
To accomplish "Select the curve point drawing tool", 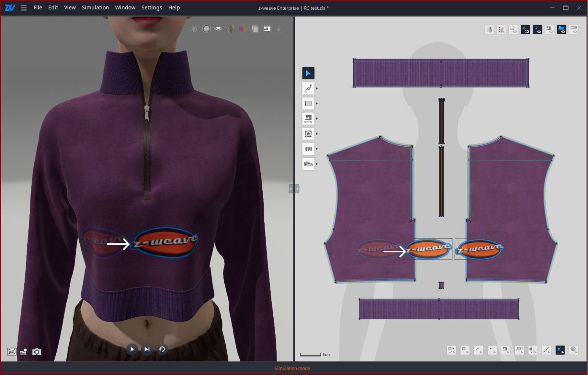I will (x=308, y=88).
